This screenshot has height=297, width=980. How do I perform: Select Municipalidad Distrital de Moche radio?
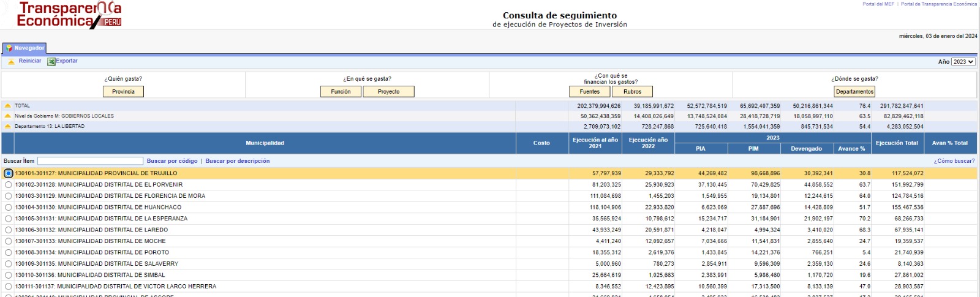pos(9,241)
